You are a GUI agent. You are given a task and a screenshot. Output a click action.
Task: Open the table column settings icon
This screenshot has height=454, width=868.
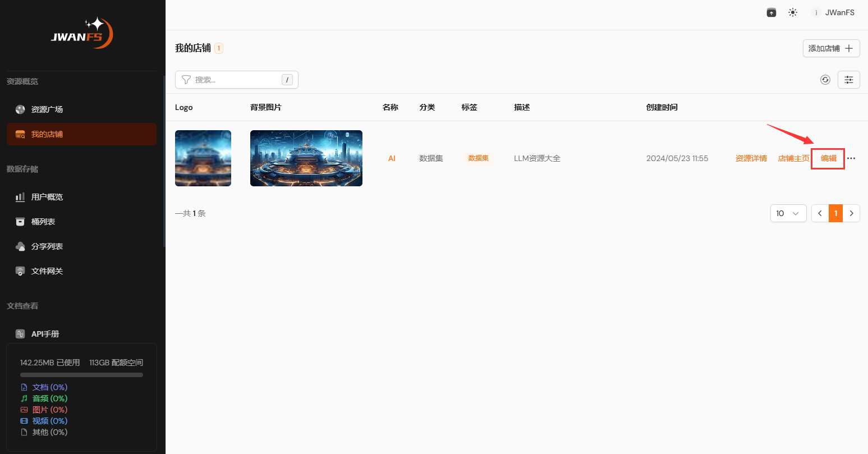848,80
